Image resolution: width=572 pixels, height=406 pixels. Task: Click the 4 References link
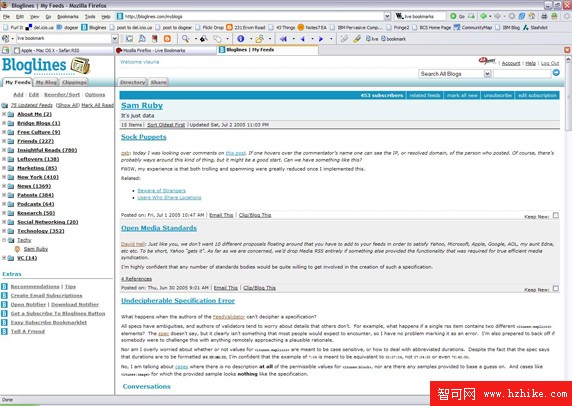point(136,279)
